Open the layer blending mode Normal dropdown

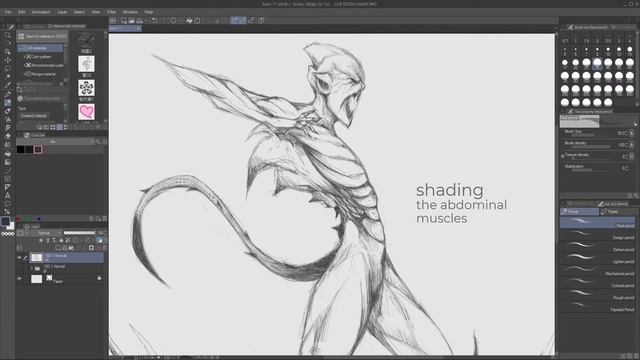pos(47,233)
